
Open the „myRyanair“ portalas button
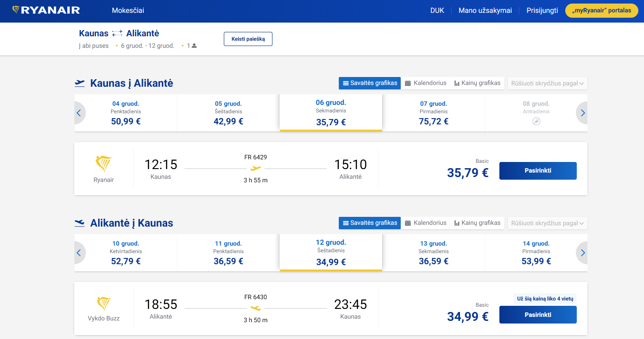point(602,11)
